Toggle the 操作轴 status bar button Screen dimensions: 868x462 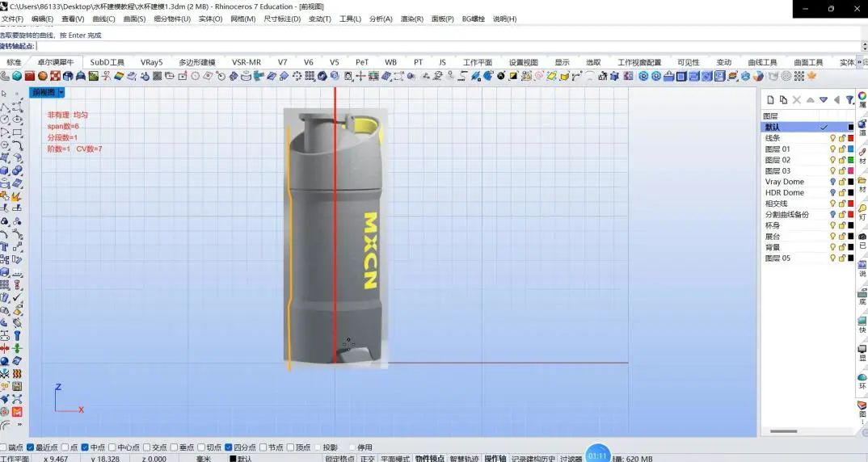click(495, 458)
